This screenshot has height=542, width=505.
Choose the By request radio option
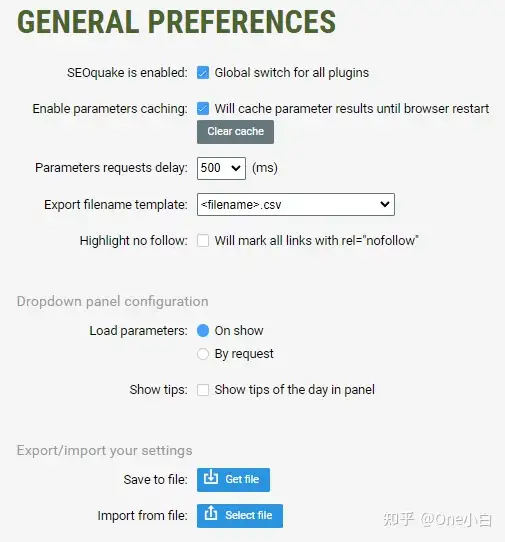pyautogui.click(x=203, y=354)
